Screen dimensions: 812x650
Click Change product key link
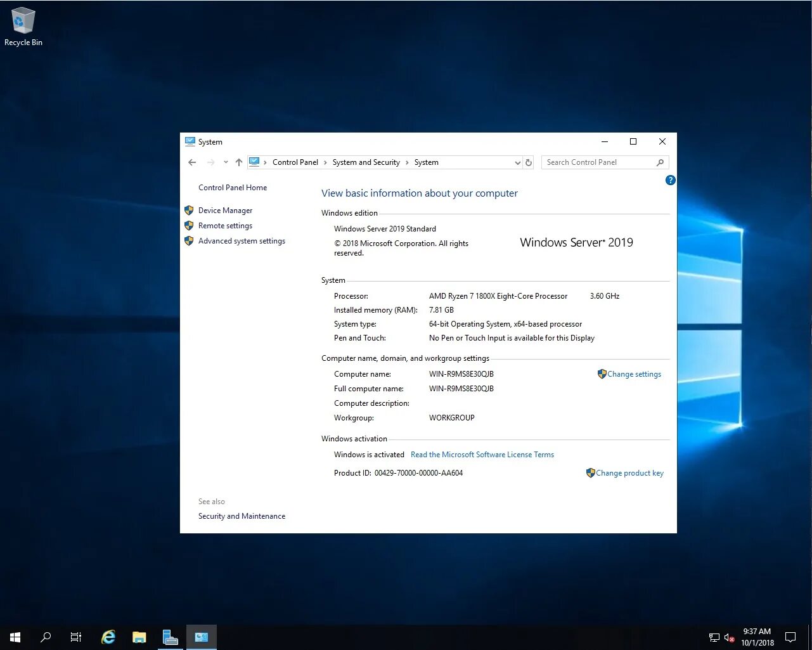point(629,473)
